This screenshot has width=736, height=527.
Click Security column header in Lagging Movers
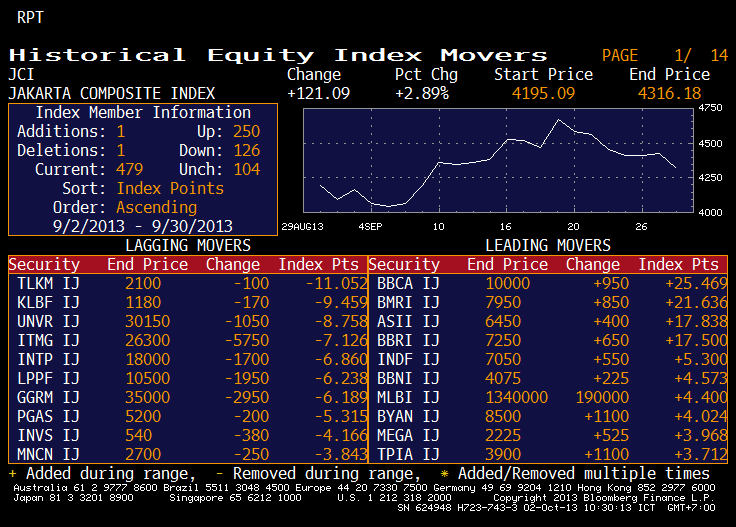(x=44, y=265)
